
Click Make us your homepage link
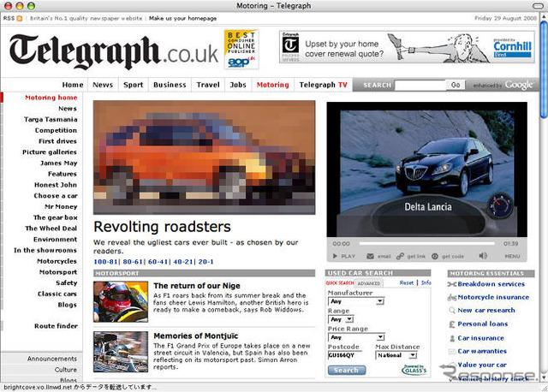pyautogui.click(x=182, y=19)
